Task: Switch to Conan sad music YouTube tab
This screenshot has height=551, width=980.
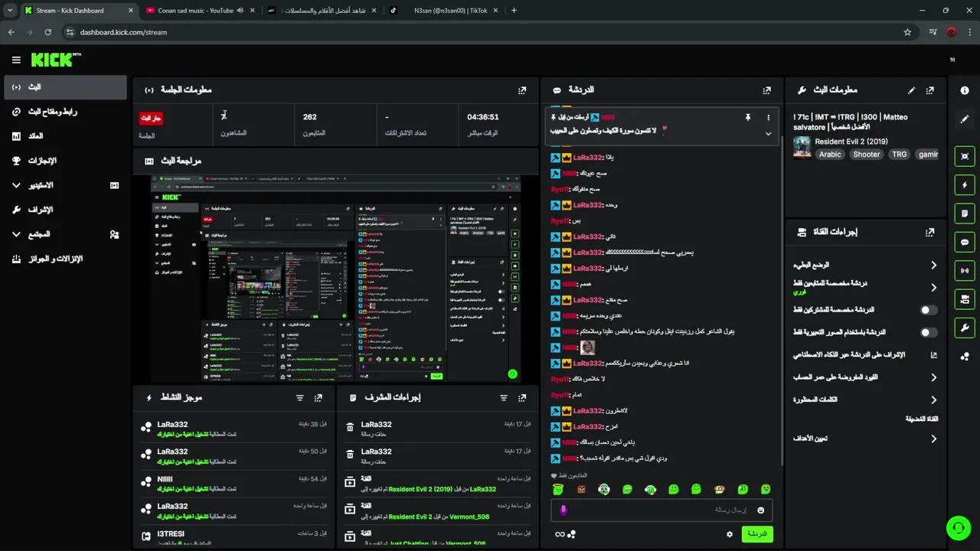Action: click(199, 11)
